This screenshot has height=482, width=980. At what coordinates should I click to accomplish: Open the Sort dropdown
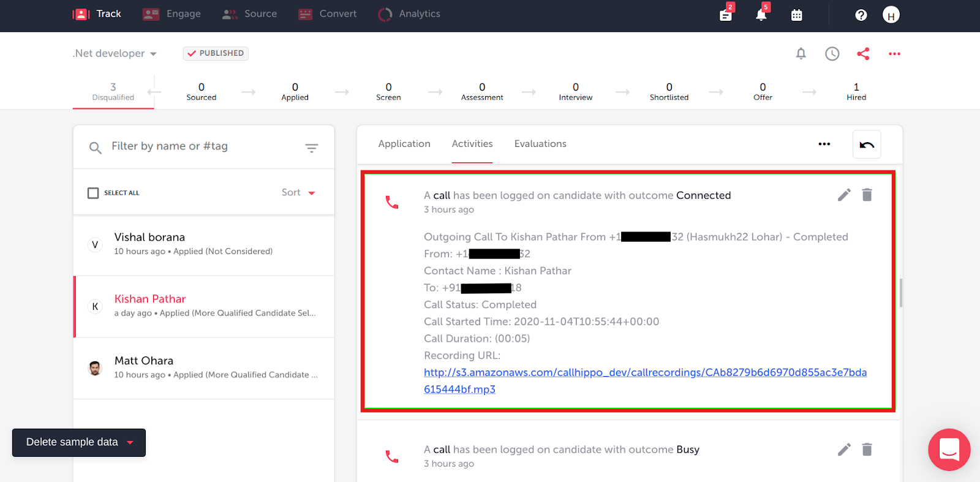(298, 192)
